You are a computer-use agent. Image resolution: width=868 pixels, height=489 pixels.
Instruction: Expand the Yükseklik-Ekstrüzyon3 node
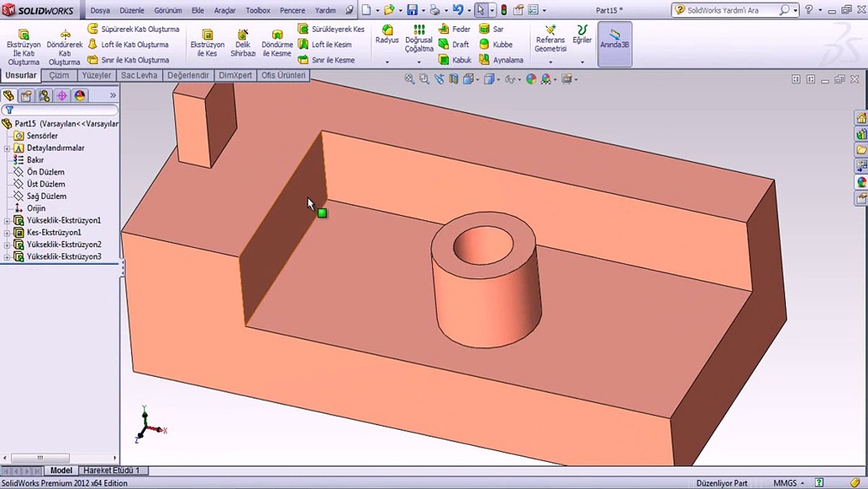[7, 257]
